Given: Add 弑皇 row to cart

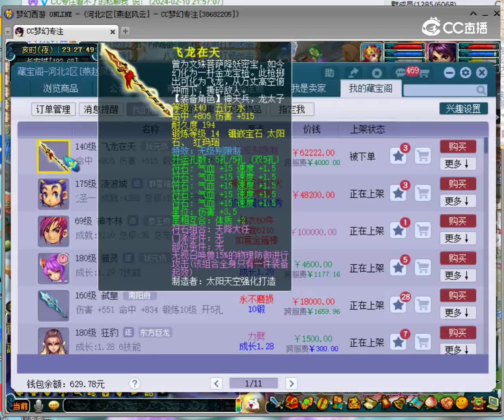Looking at the screenshot, I should [x=423, y=305].
